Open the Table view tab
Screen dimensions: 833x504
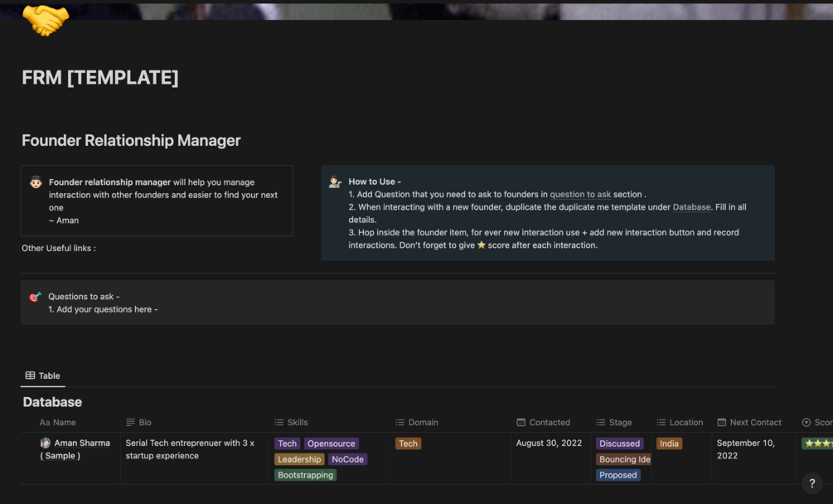43,376
